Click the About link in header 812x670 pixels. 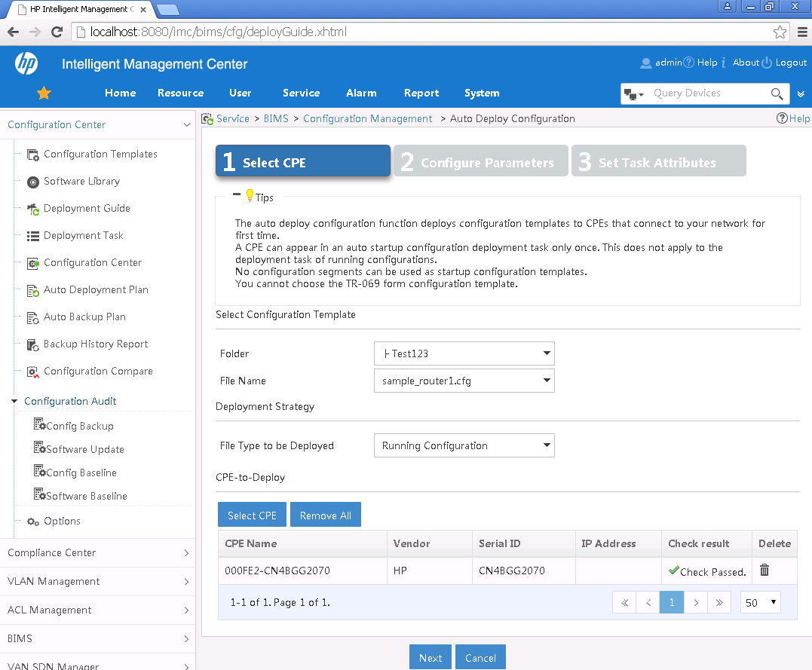(746, 63)
